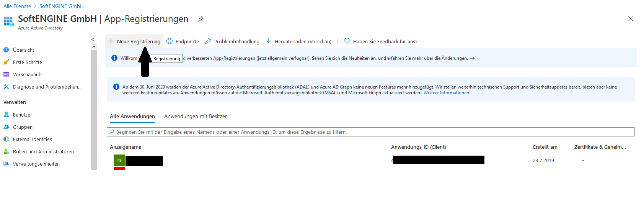
Task: Open Endpunkte from the toolbar
Action: coord(183,41)
